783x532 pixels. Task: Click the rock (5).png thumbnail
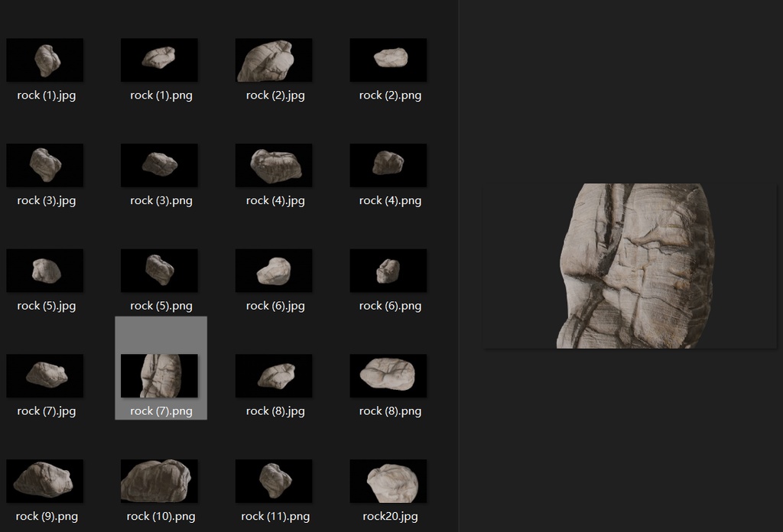click(159, 271)
